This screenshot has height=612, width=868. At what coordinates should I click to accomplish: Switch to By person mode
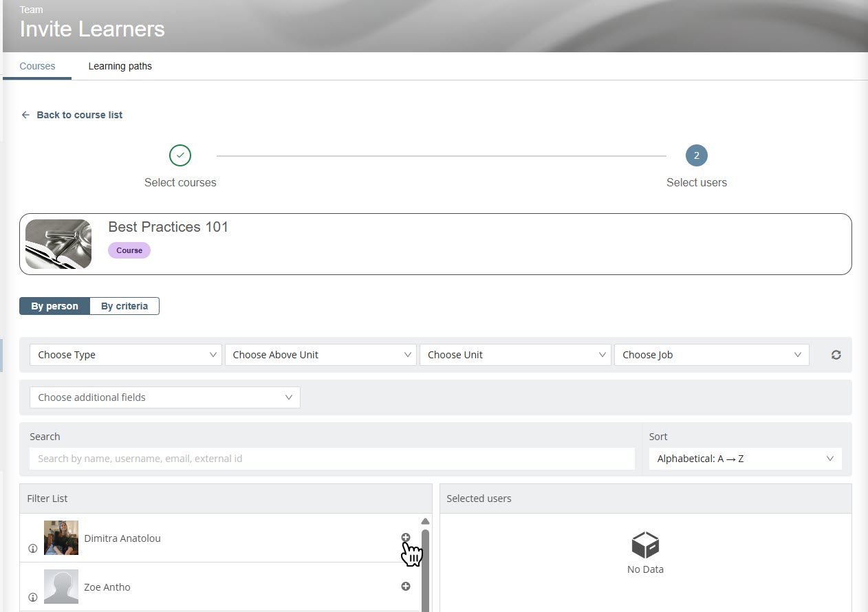[54, 306]
